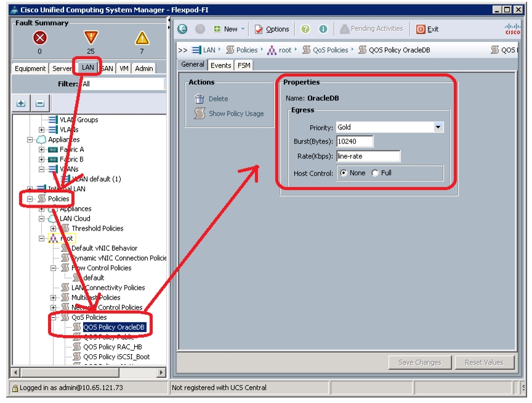Open the FSM tab
This screenshot has width=532, height=403.
pos(244,65)
